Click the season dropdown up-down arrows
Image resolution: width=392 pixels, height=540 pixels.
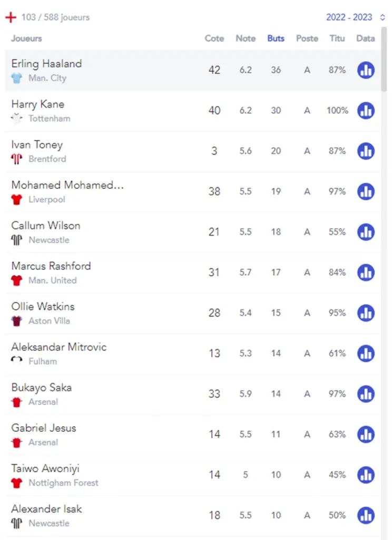click(383, 17)
